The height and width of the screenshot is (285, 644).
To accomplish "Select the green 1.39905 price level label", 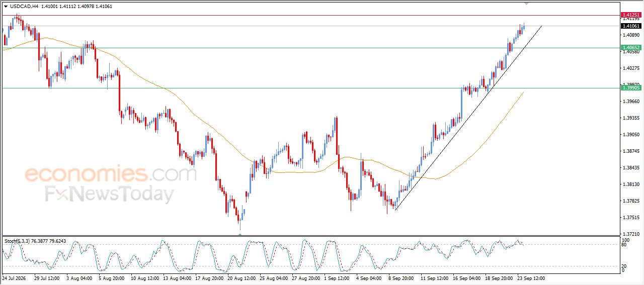I will point(631,88).
